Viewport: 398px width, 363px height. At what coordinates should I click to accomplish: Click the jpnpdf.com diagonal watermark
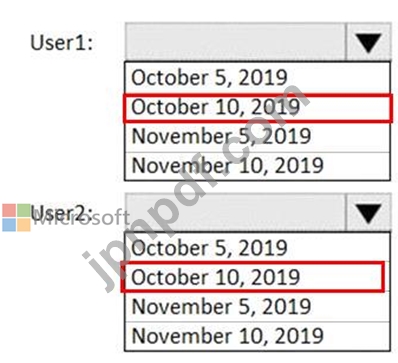[195, 187]
